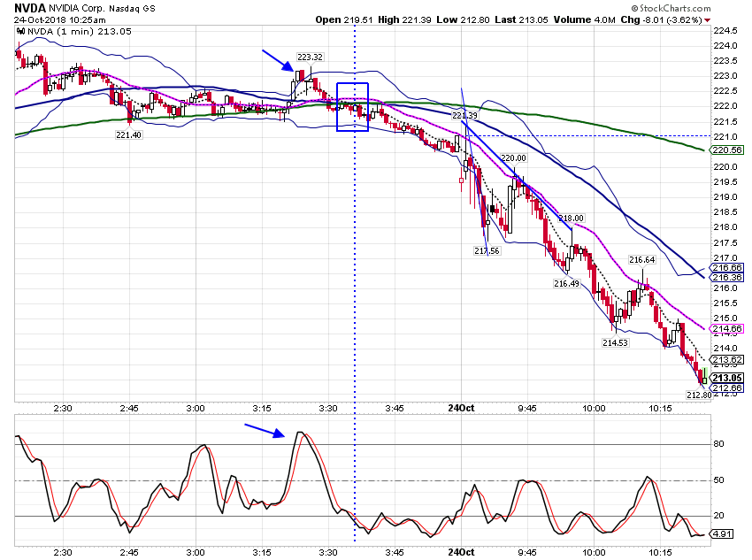
Task: Click the 3:30 time label under stochastic panel
Action: pos(328,552)
